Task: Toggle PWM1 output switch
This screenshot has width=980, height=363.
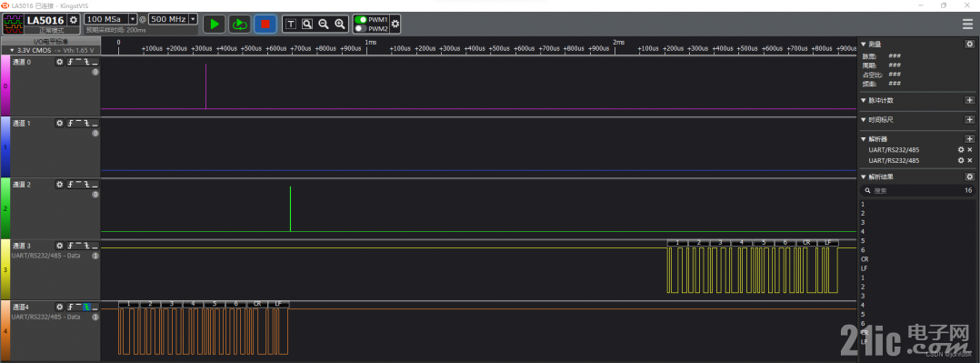Action: point(360,19)
